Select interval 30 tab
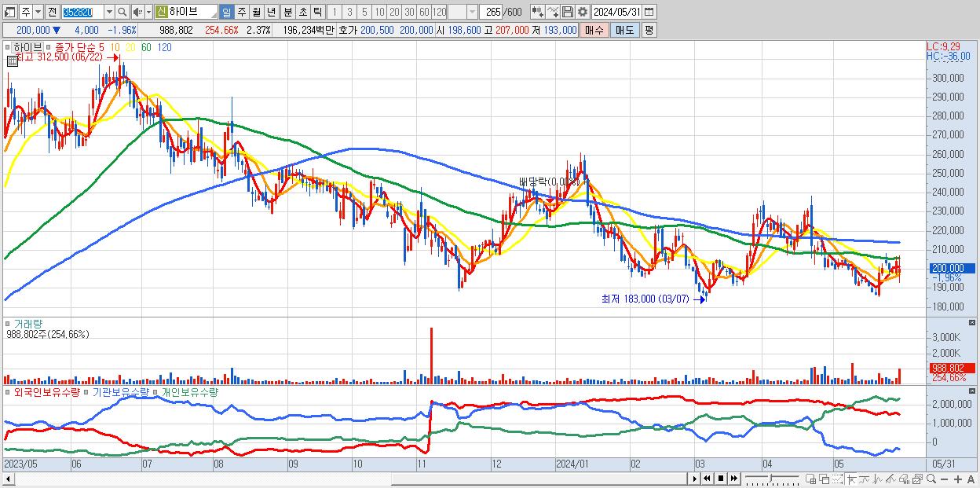The width and height of the screenshot is (980, 488). (x=409, y=12)
